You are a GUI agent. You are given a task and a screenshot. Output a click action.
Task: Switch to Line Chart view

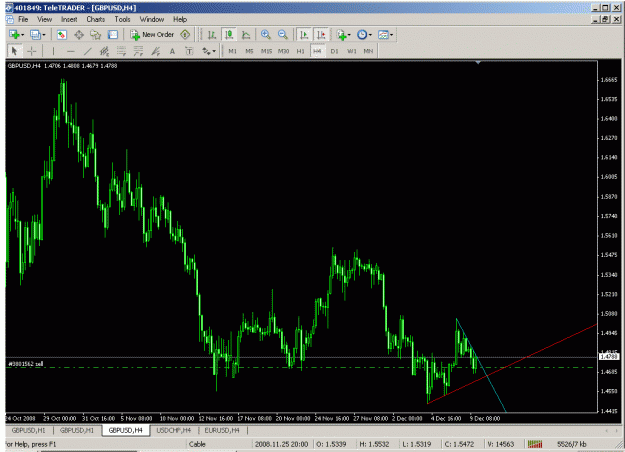tap(246, 35)
